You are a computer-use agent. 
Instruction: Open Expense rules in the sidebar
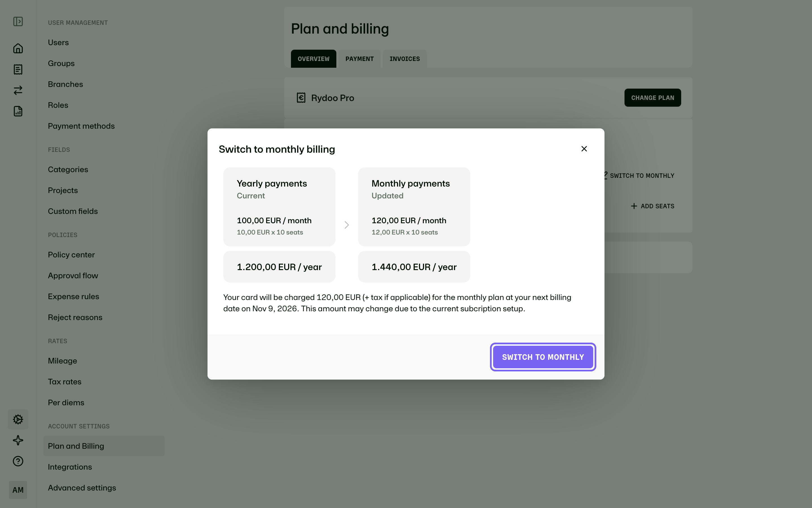click(x=74, y=296)
